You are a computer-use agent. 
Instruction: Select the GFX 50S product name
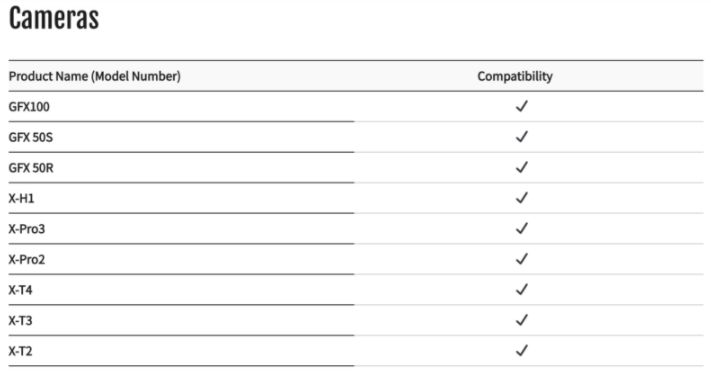(31, 137)
